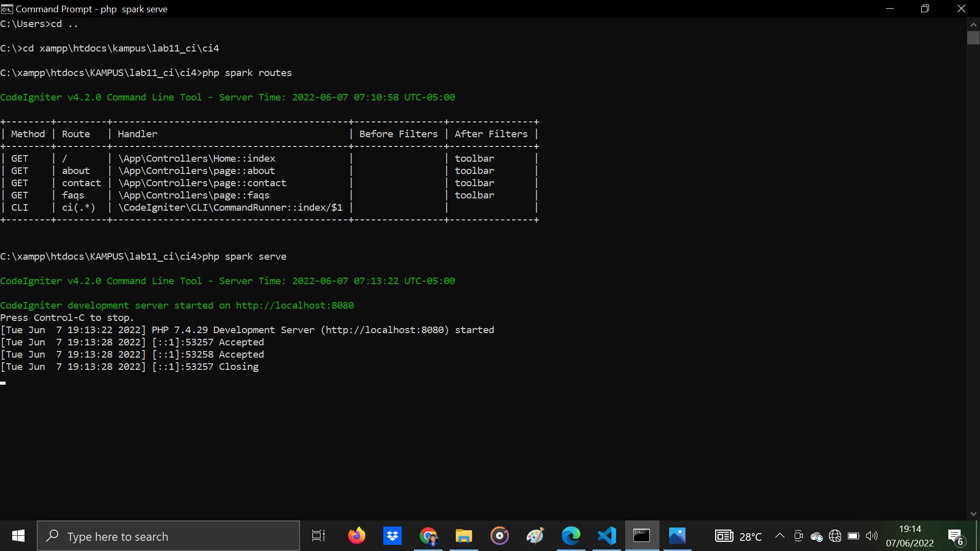Launch Visual Studio Code from the taskbar
This screenshot has width=980, height=551.
coord(606,536)
